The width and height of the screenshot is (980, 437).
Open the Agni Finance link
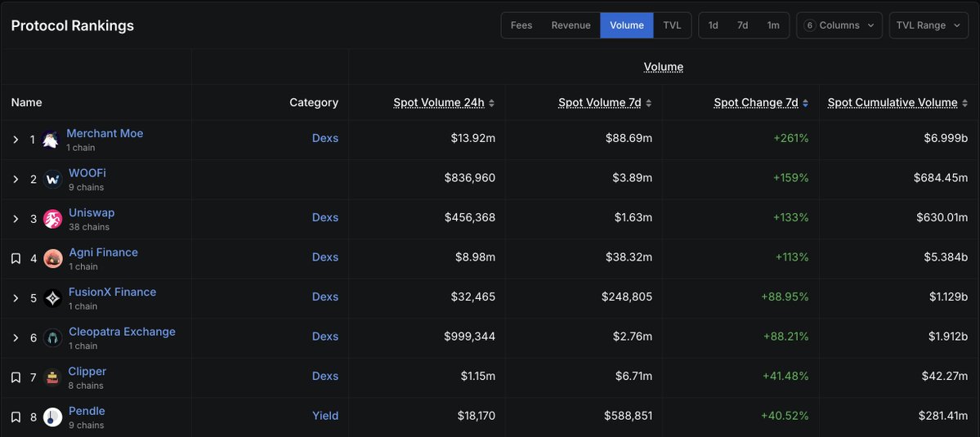click(x=103, y=252)
